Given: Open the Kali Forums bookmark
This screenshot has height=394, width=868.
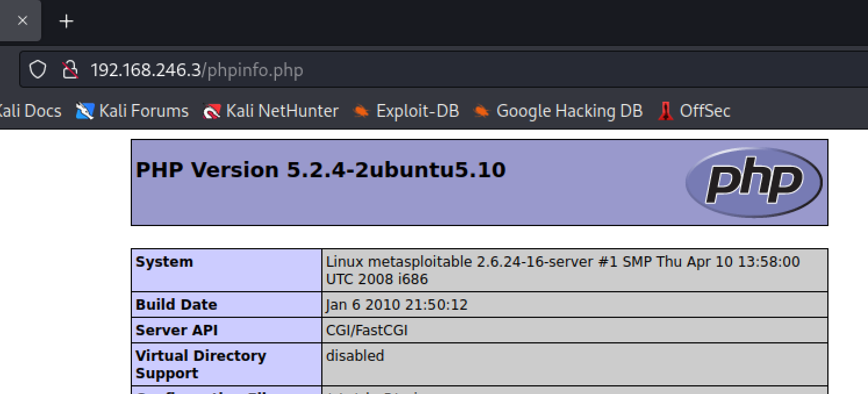Looking at the screenshot, I should (x=133, y=111).
